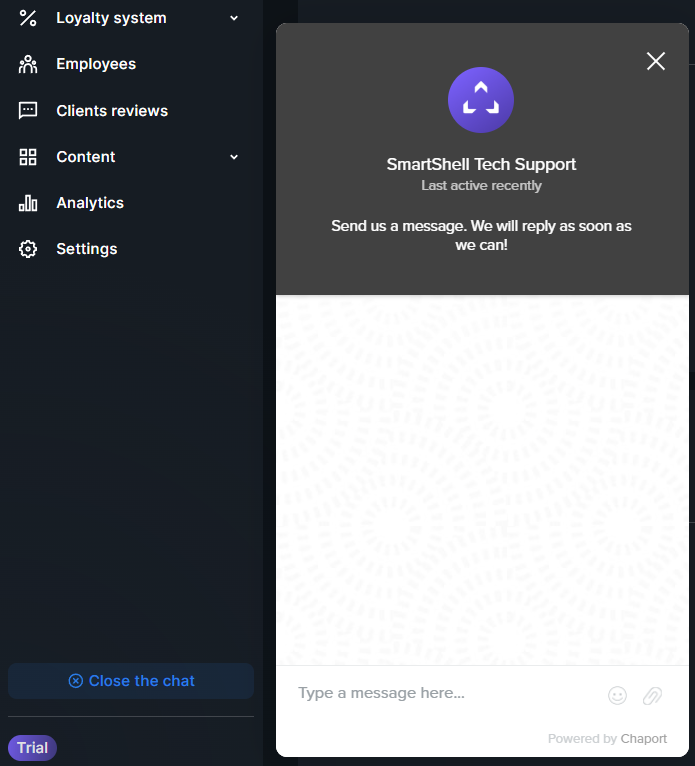The height and width of the screenshot is (766, 695).
Task: Expand the Content menu chevron
Action: pyautogui.click(x=234, y=157)
